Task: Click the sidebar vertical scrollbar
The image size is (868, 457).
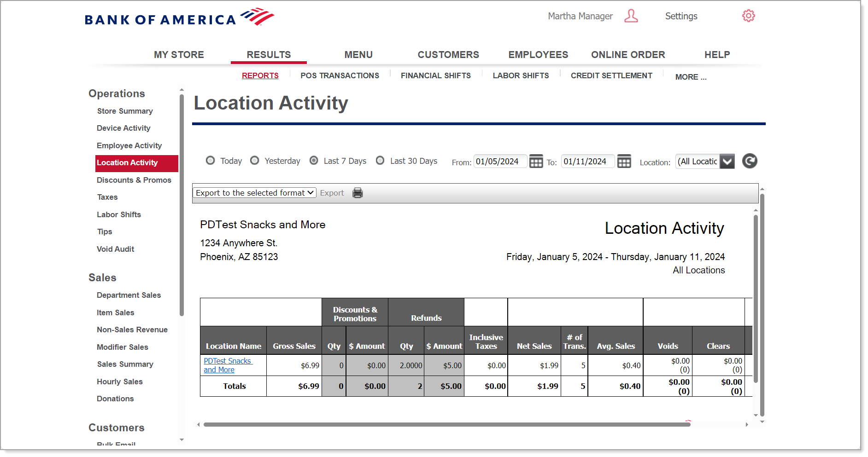Action: click(182, 205)
